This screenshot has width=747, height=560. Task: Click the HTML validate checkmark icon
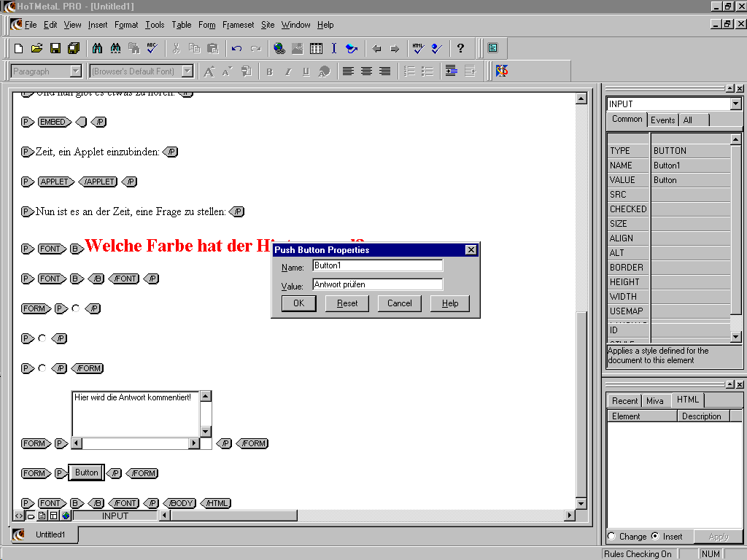point(418,49)
